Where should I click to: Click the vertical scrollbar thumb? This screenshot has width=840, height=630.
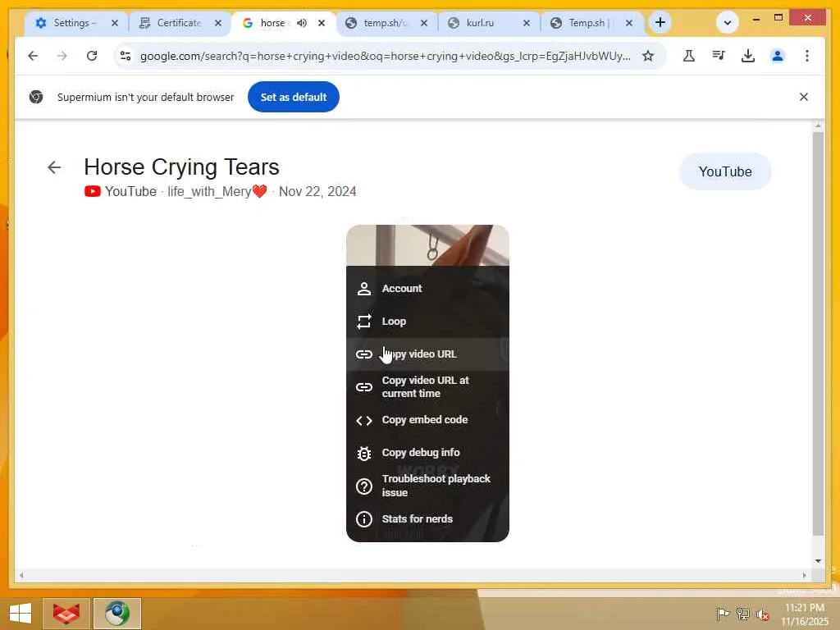coord(818,333)
